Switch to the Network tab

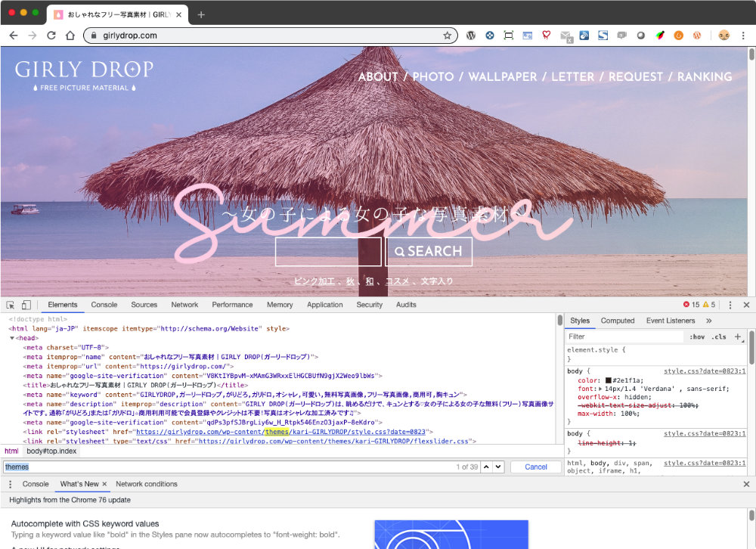(184, 305)
